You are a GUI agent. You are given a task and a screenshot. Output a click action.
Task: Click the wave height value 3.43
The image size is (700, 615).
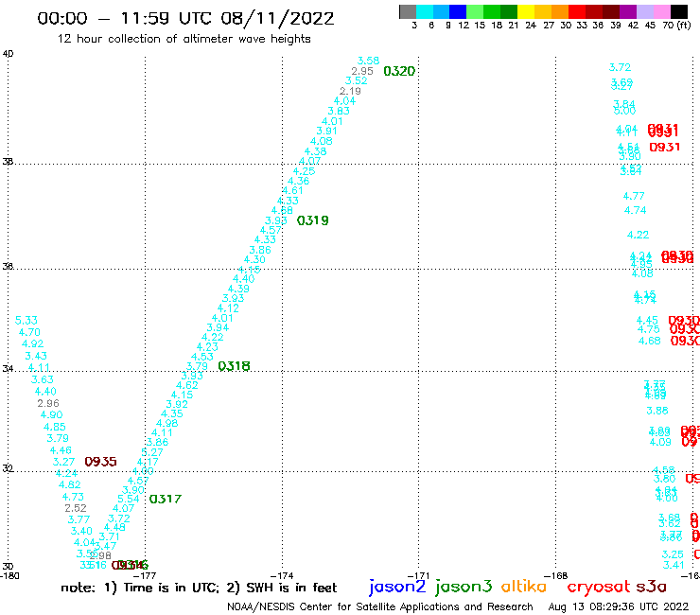(36, 356)
